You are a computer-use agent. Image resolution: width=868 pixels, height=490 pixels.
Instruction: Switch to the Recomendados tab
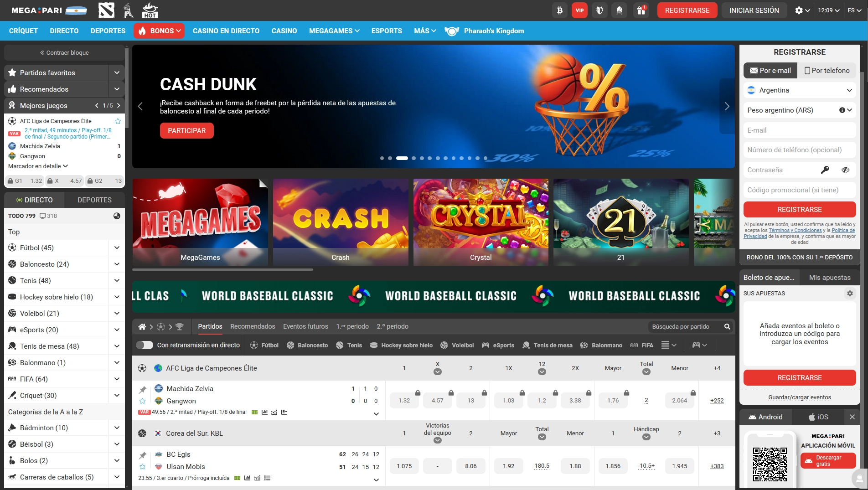point(253,326)
